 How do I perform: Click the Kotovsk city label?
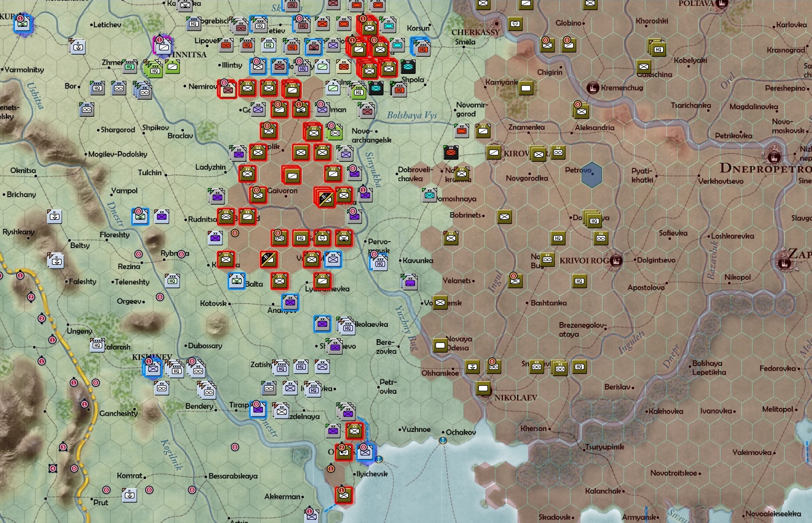pos(213,303)
